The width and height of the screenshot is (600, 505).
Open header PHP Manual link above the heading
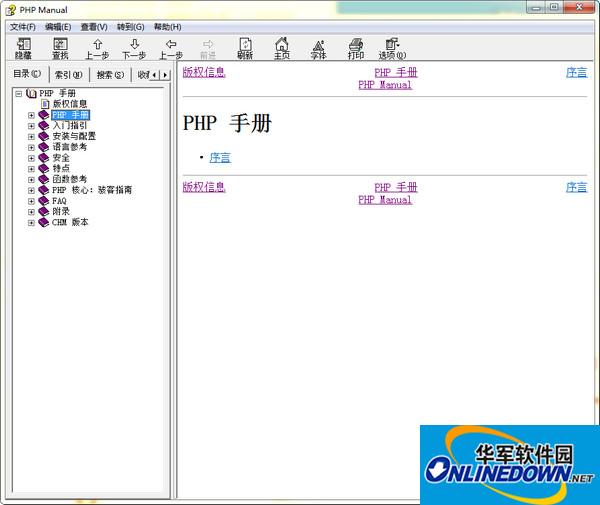pyautogui.click(x=385, y=85)
